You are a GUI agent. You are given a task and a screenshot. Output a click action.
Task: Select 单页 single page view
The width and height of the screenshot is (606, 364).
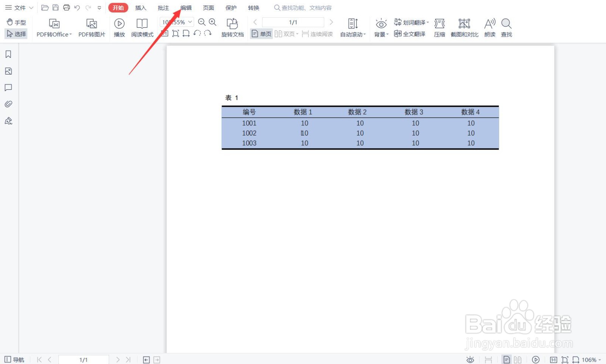coord(262,34)
